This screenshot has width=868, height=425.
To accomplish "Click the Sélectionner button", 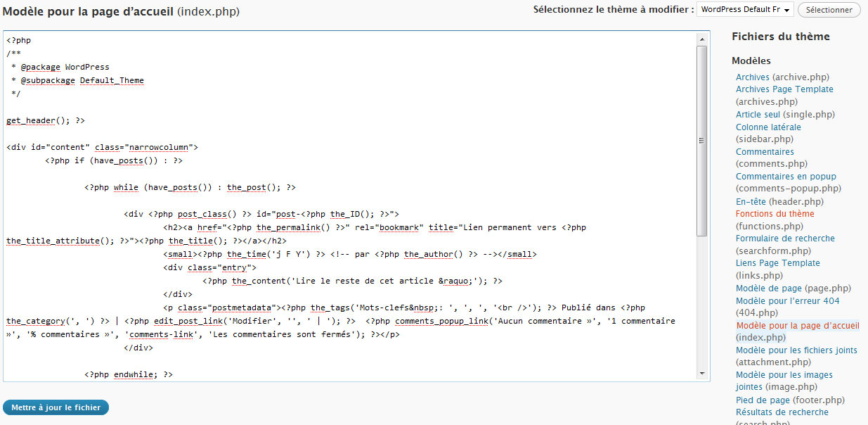I will 829,10.
